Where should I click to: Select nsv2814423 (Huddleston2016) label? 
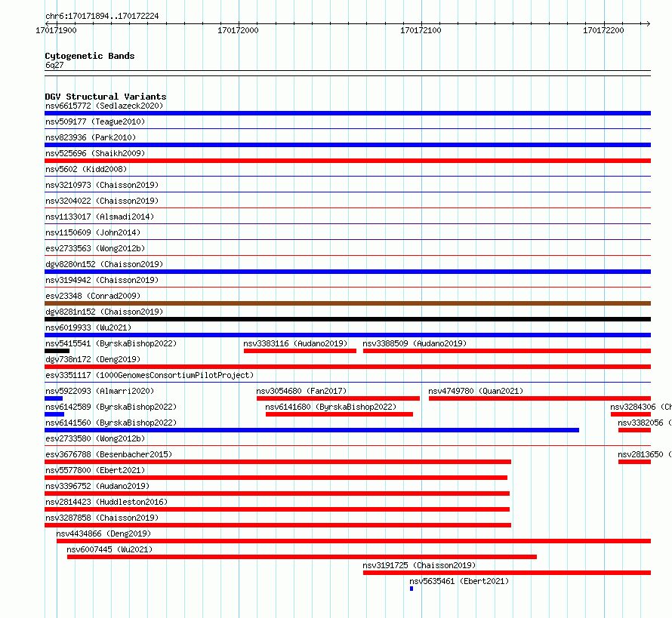[x=106, y=502]
